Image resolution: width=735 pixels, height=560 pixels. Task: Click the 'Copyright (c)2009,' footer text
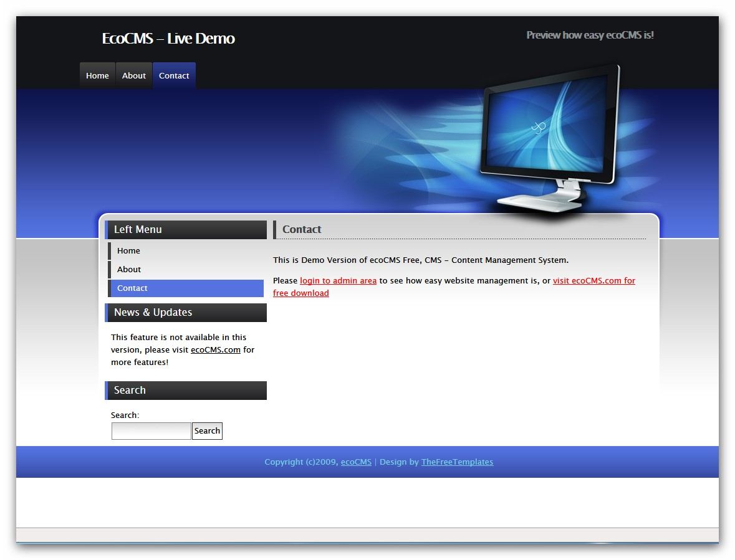(x=301, y=462)
